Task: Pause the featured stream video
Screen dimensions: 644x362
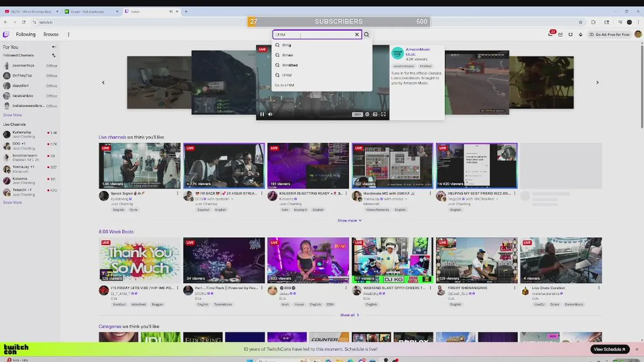Action: [262, 114]
